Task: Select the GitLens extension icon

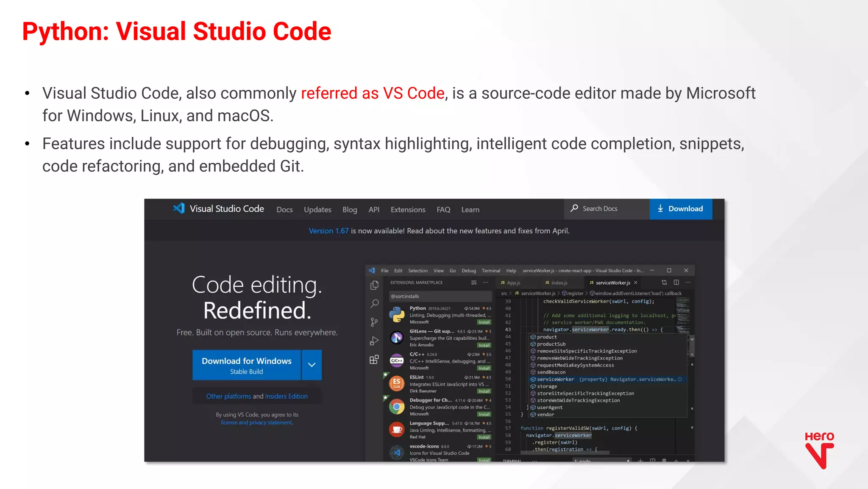Action: pyautogui.click(x=397, y=338)
